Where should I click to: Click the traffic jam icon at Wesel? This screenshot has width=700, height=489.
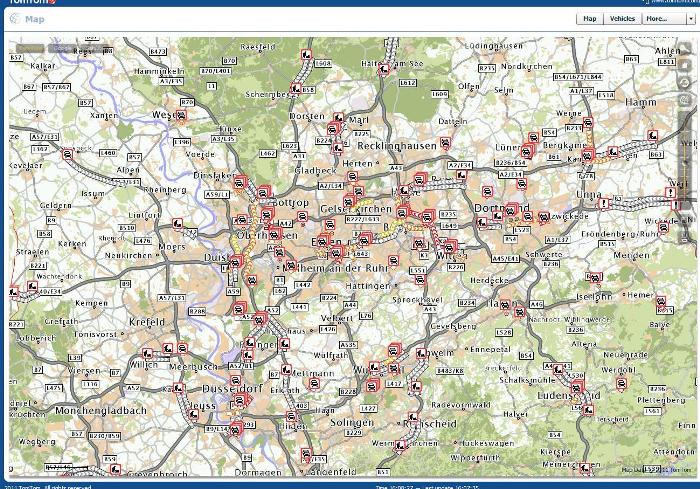[181, 116]
